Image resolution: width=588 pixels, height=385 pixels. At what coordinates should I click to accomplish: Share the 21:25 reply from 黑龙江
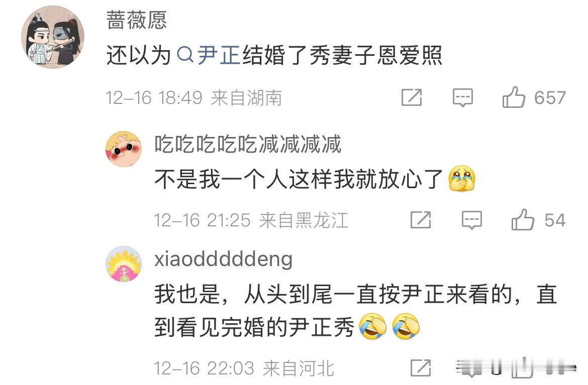tap(420, 220)
